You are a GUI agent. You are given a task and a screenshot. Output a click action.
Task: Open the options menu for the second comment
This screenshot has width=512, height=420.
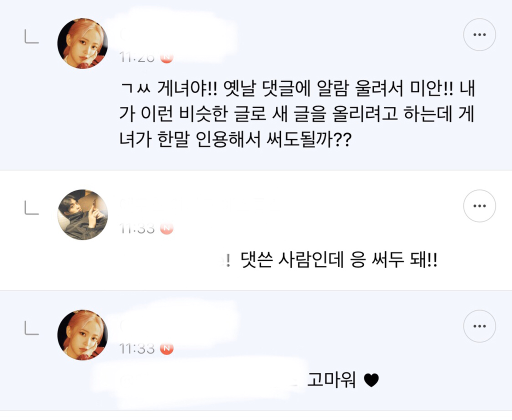(480, 205)
